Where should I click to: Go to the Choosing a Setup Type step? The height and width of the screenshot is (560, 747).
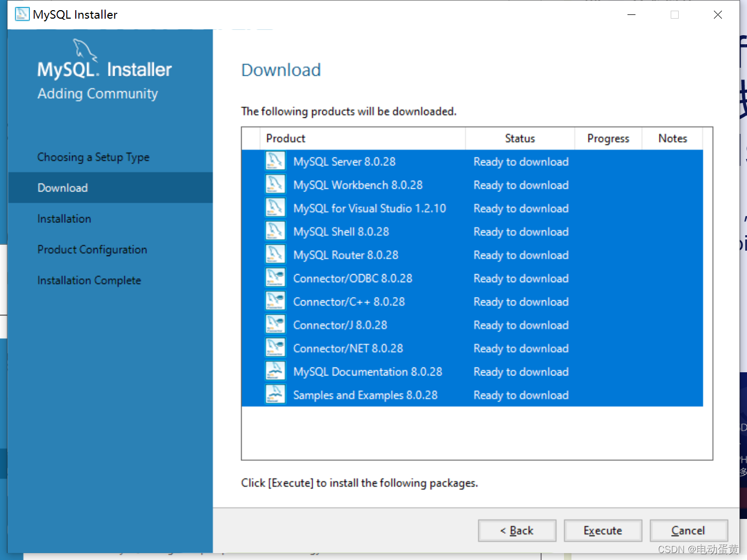[x=93, y=157]
